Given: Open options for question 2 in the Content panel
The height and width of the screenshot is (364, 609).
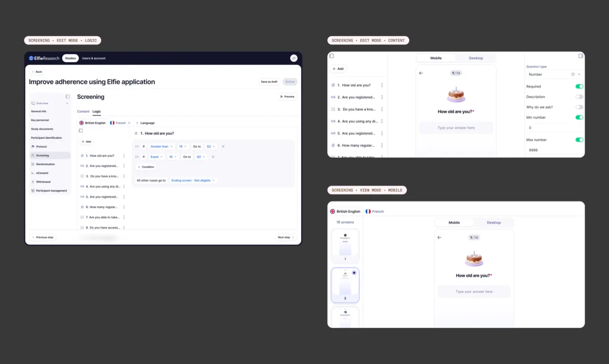Looking at the screenshot, I should [382, 97].
